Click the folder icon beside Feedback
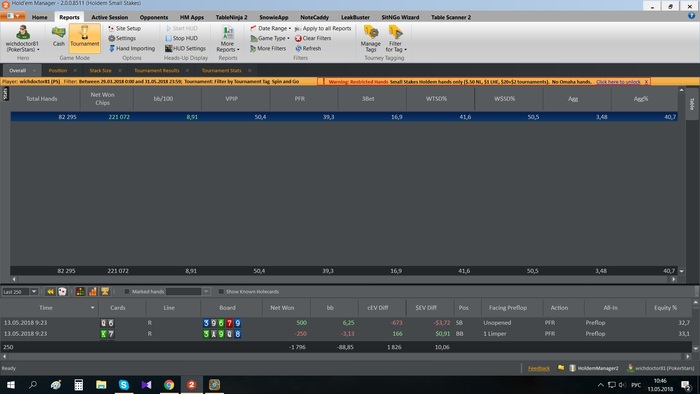700x394 pixels. tap(561, 368)
